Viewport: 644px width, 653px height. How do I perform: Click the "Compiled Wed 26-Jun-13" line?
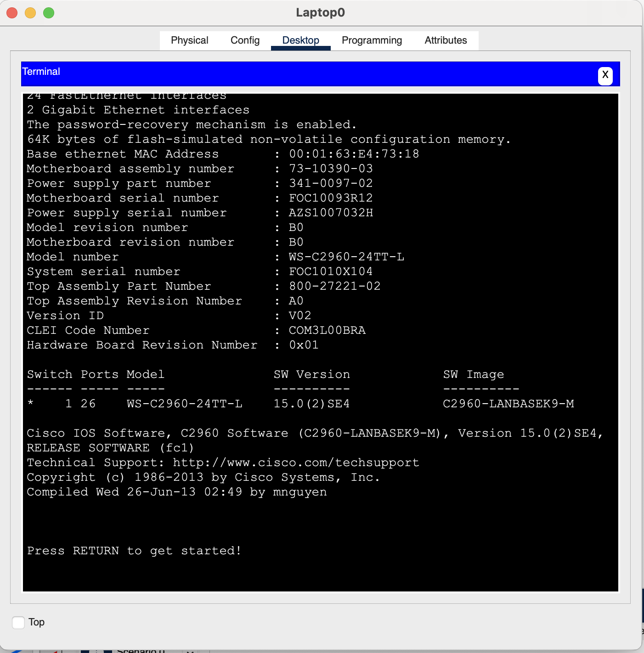(x=177, y=492)
